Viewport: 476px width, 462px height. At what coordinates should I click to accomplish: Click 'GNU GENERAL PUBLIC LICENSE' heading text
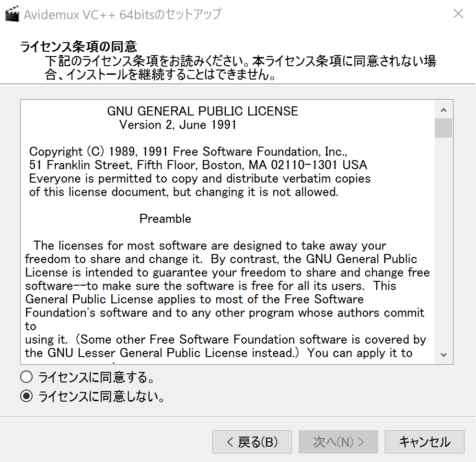tap(202, 111)
